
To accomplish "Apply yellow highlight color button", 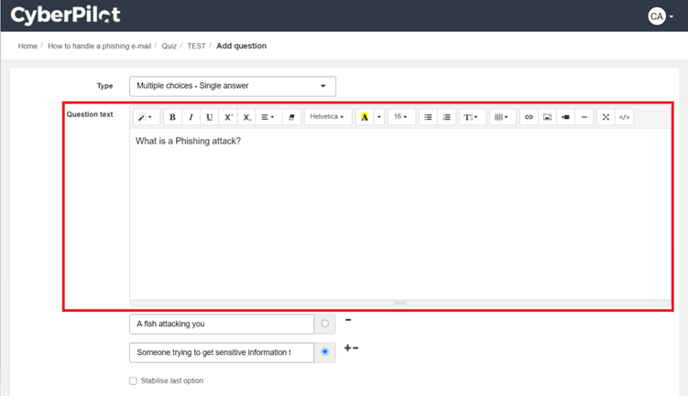I will point(364,117).
